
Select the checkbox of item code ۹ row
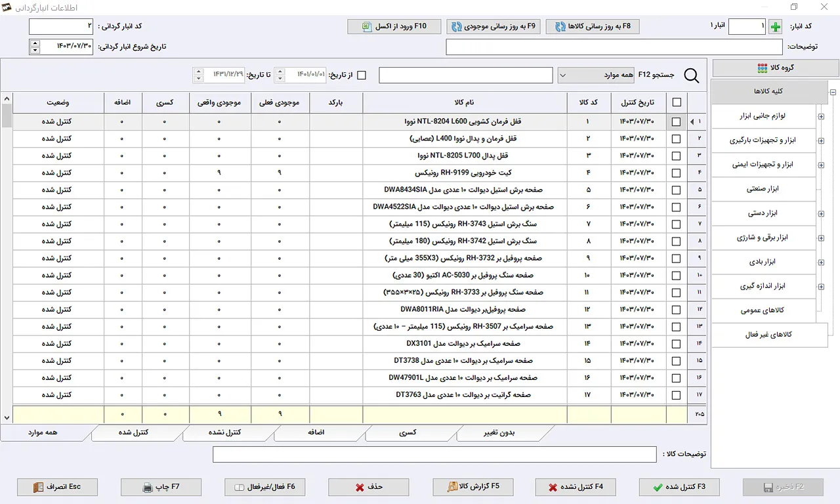(x=677, y=259)
